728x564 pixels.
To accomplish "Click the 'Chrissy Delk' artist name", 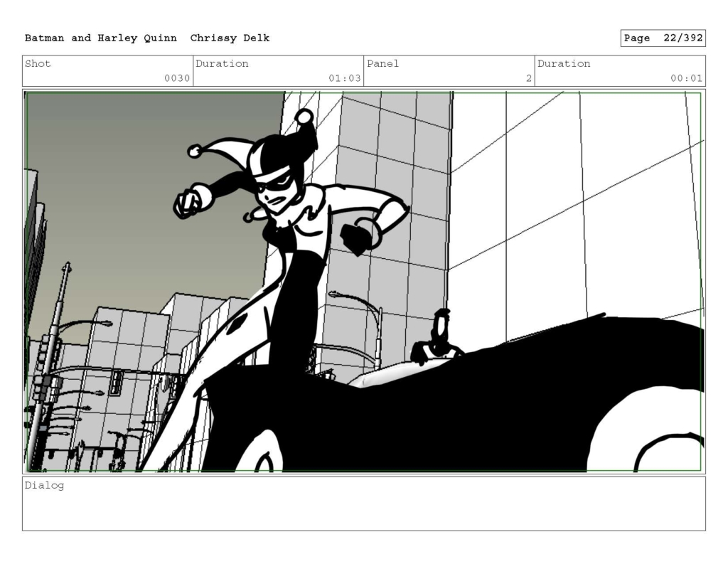I will point(230,38).
